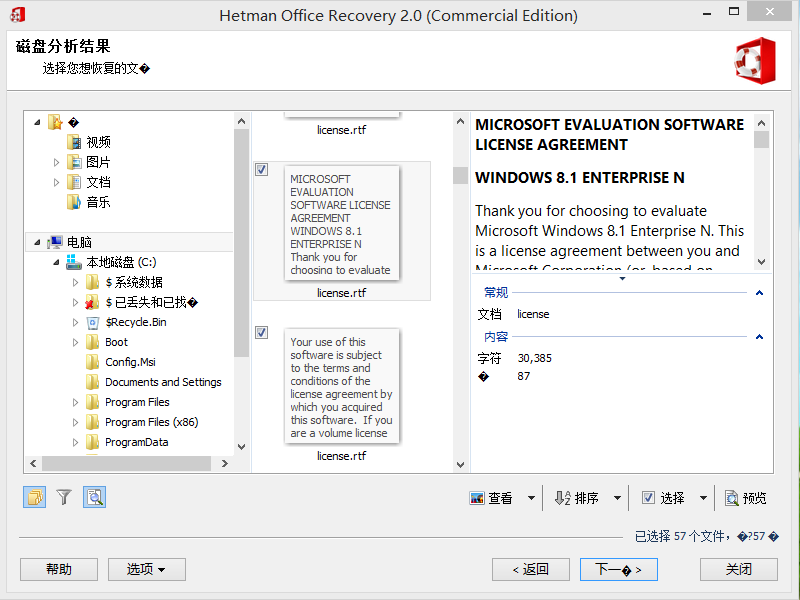This screenshot has width=800, height=600.
Task: Open the 选项 options button
Action: point(146,569)
